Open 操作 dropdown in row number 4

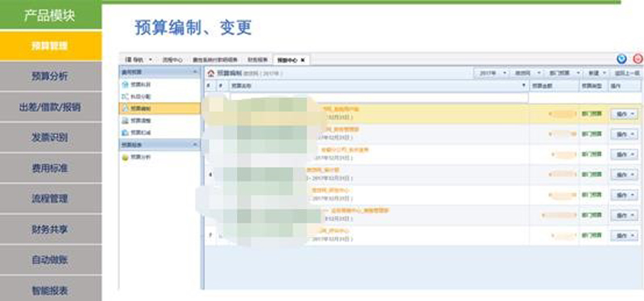coord(624,175)
